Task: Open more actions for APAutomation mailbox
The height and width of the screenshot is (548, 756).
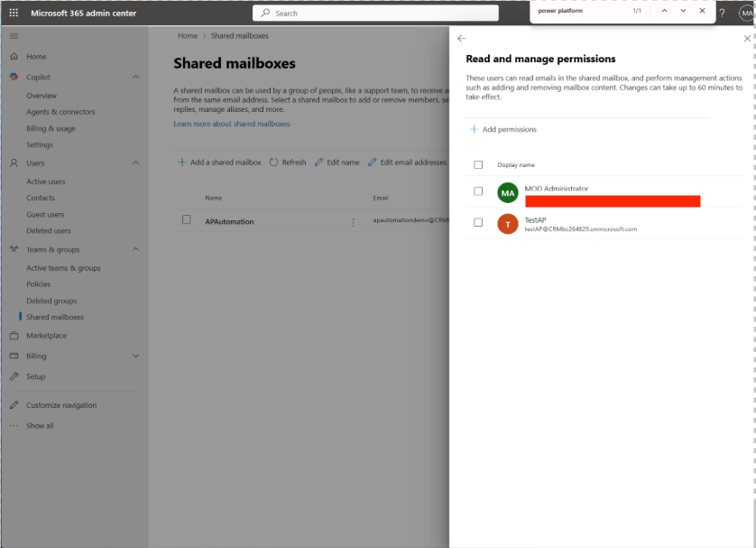Action: (x=353, y=222)
